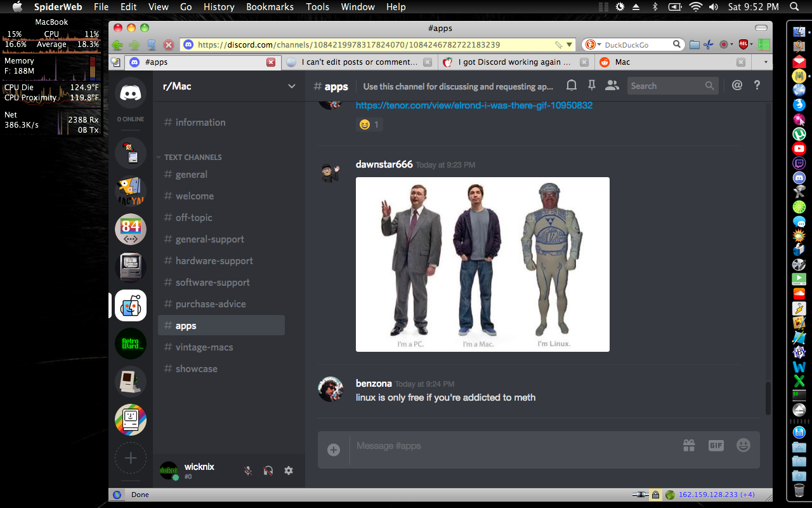
Task: Add a server with the plus icon
Action: pyautogui.click(x=131, y=458)
